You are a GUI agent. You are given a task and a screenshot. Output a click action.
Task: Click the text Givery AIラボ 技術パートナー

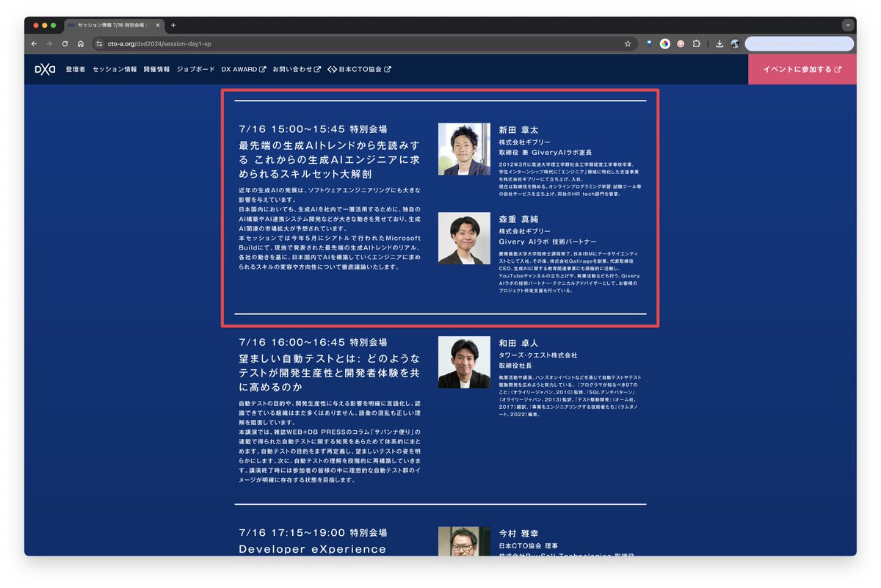pyautogui.click(x=548, y=242)
